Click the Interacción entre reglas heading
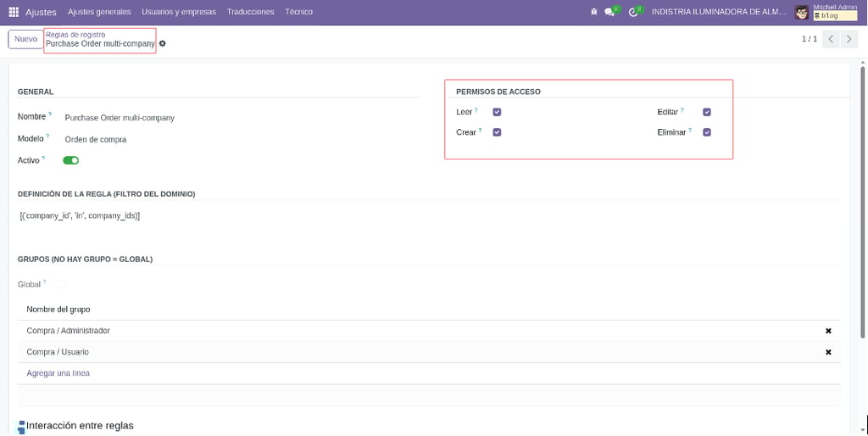 [80, 426]
